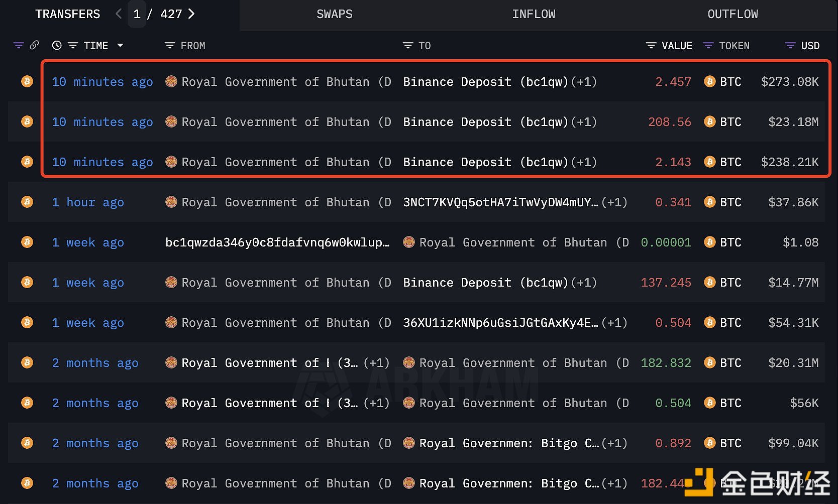The width and height of the screenshot is (838, 504).
Task: Click the FROM column filter icon
Action: (170, 46)
